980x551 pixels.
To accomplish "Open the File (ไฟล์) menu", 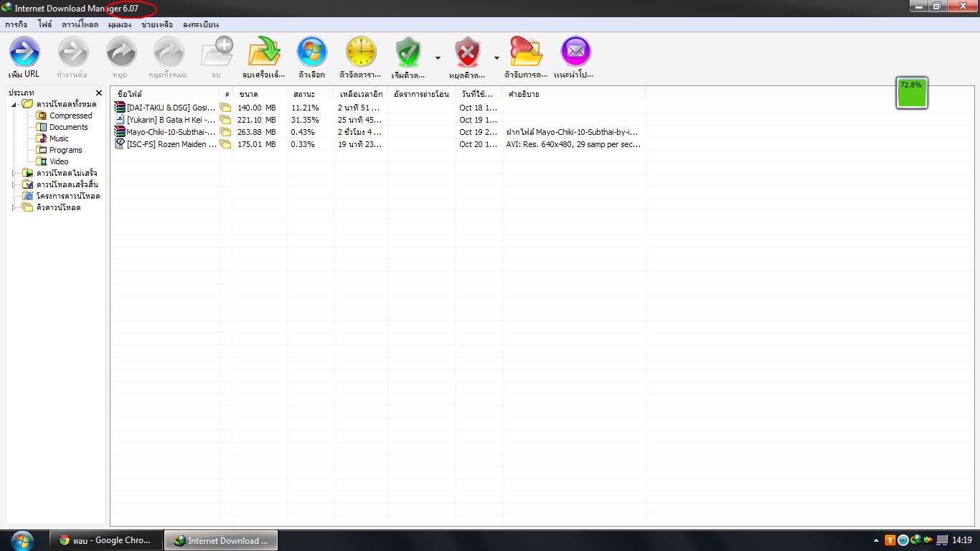I will point(45,24).
